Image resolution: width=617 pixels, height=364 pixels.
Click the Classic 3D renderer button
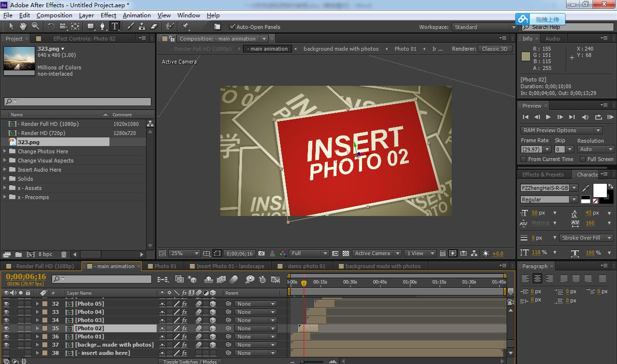click(x=494, y=49)
